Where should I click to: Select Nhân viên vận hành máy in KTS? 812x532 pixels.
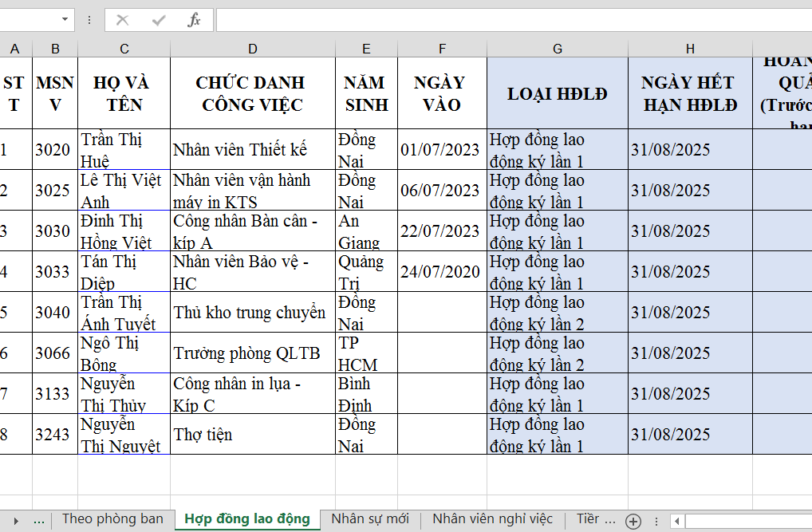coord(253,190)
